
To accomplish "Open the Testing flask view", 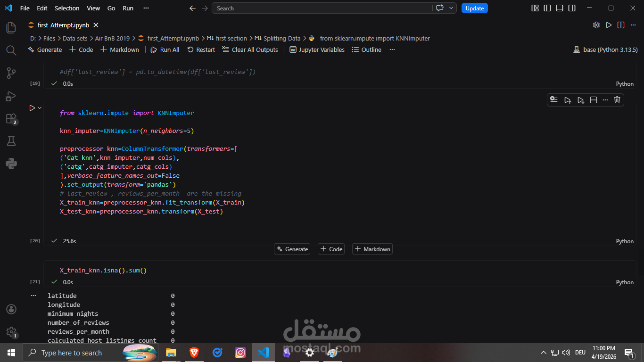I will tap(11, 141).
